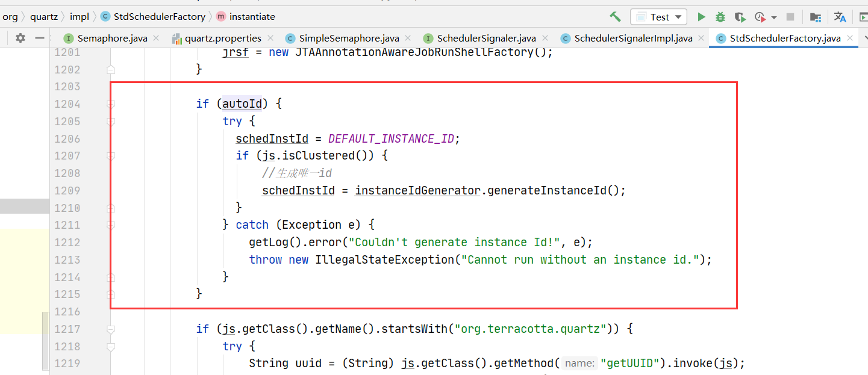Close the quartz.properties tab
The height and width of the screenshot is (375, 868).
(270, 39)
